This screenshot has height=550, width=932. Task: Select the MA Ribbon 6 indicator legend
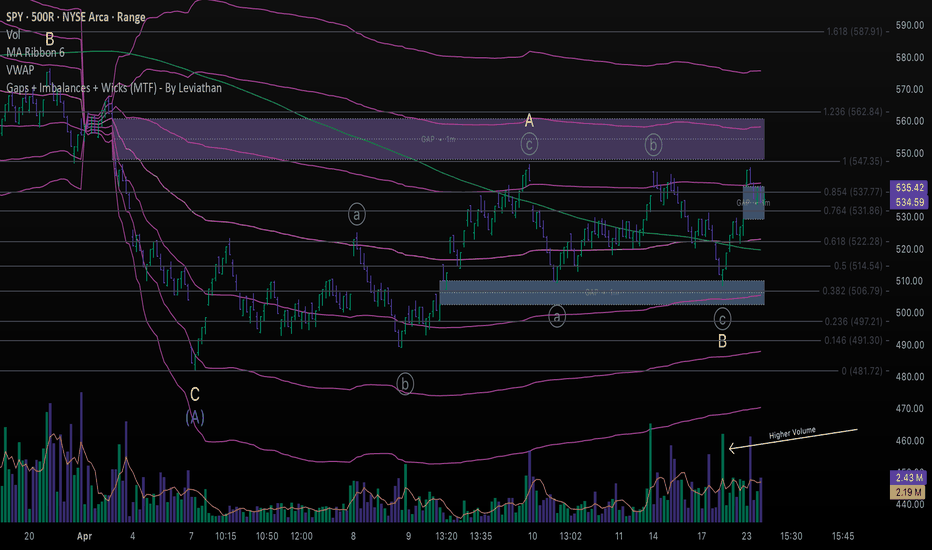36,52
